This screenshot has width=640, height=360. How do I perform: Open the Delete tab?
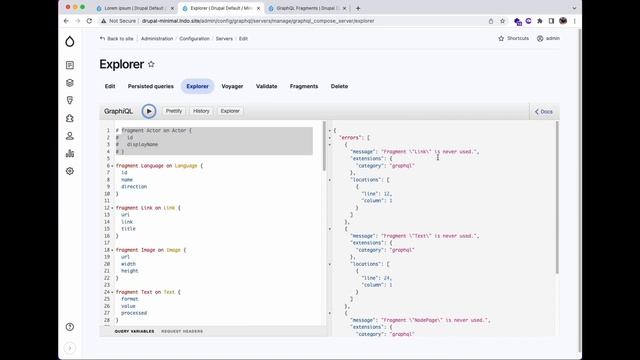(339, 86)
